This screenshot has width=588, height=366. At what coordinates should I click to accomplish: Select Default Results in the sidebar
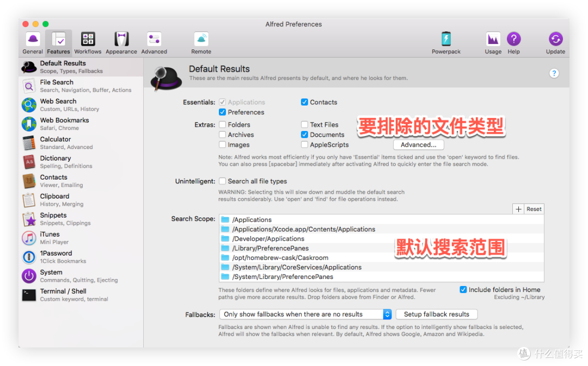81,67
